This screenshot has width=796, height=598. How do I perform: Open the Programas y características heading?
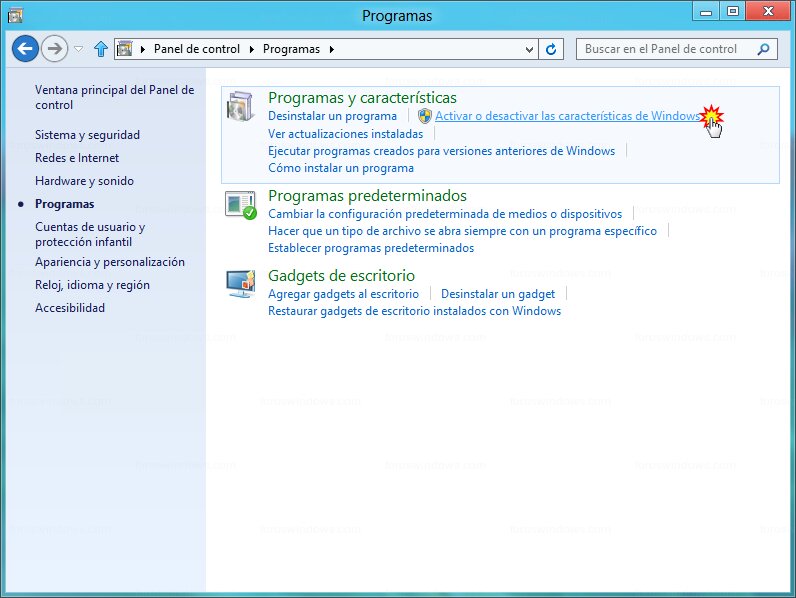[362, 97]
